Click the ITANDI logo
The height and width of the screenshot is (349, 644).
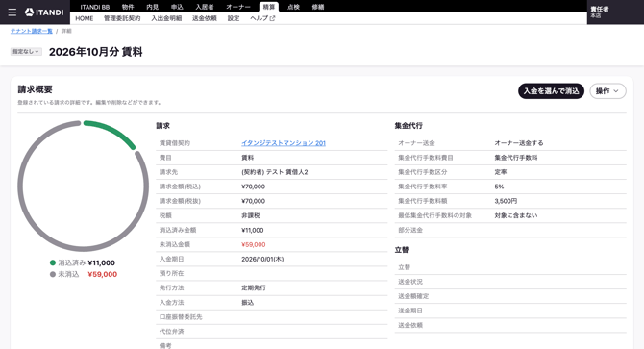tap(44, 12)
